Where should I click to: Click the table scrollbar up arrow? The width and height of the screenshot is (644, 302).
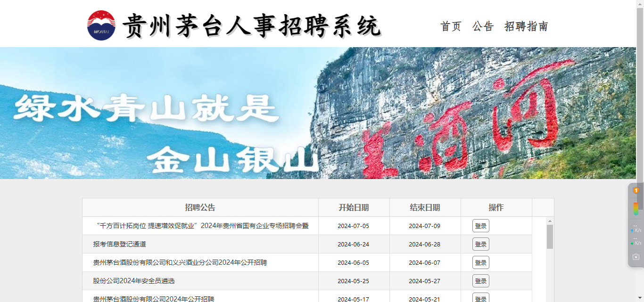(550, 221)
